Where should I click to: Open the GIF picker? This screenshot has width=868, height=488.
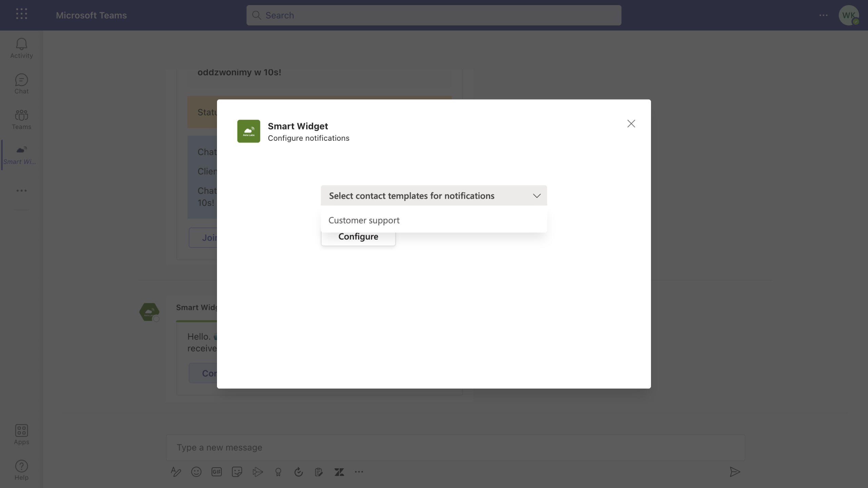(x=217, y=472)
